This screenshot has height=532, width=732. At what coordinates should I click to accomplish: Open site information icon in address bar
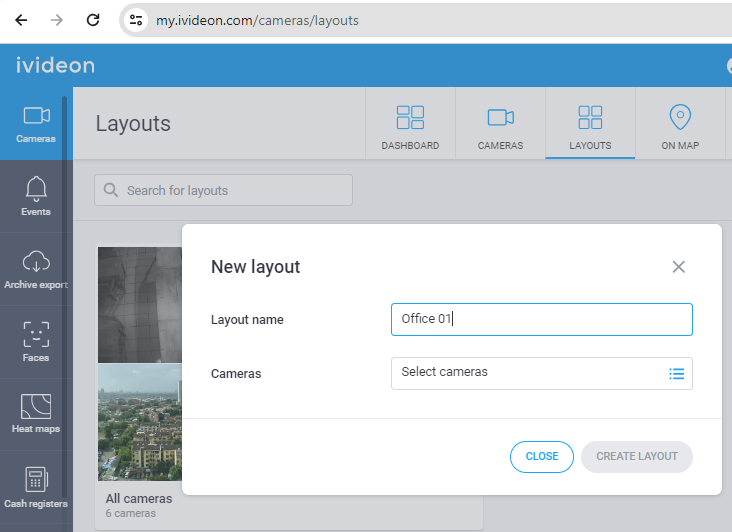(x=136, y=20)
